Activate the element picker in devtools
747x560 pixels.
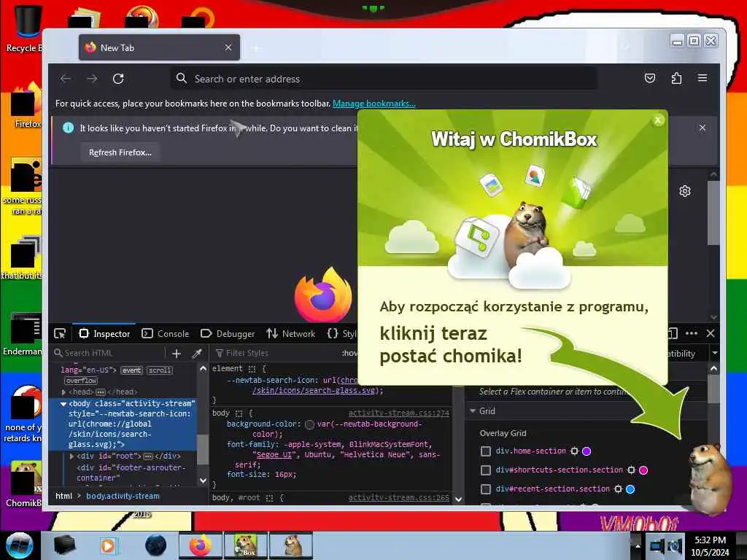60,334
